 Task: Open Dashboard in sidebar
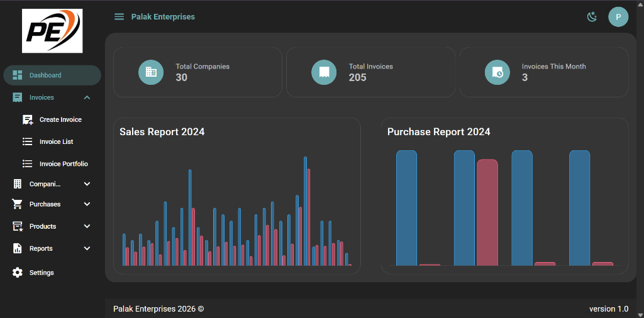[x=52, y=75]
